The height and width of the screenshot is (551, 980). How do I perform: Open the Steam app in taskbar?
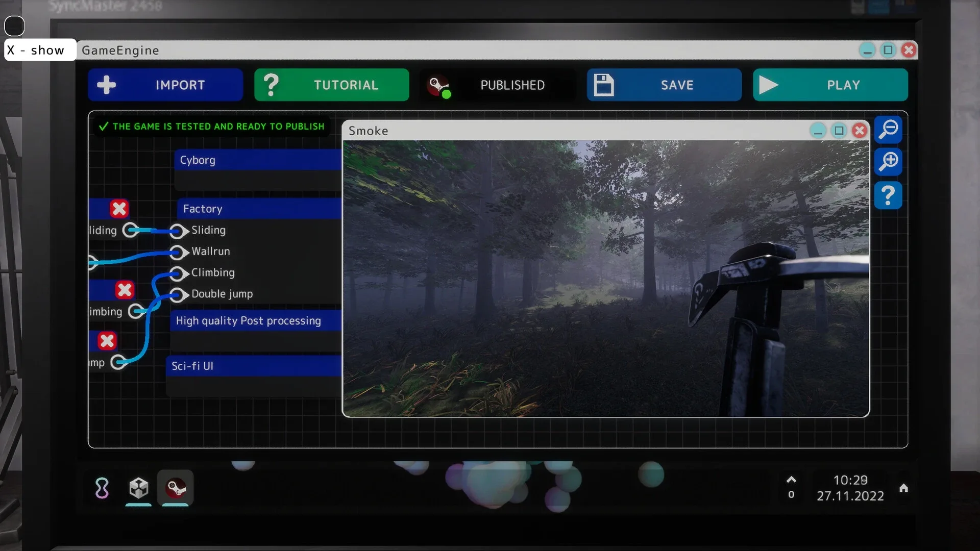[x=176, y=488]
